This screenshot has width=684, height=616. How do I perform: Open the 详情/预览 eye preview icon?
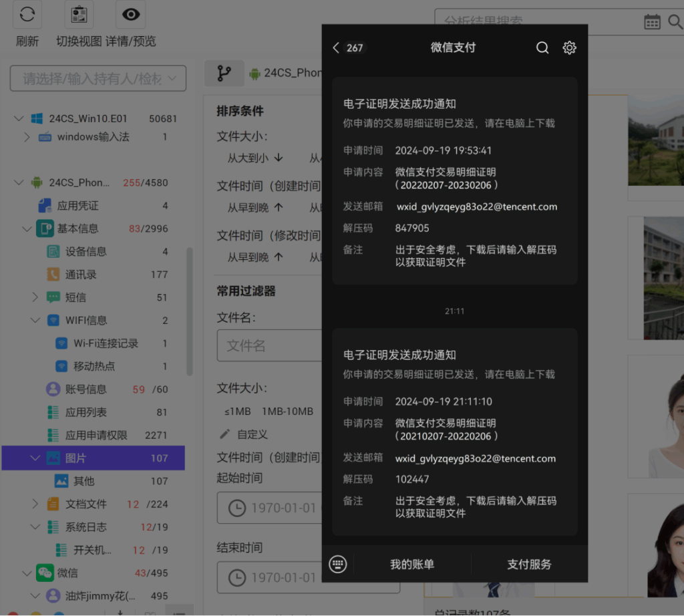(x=130, y=14)
